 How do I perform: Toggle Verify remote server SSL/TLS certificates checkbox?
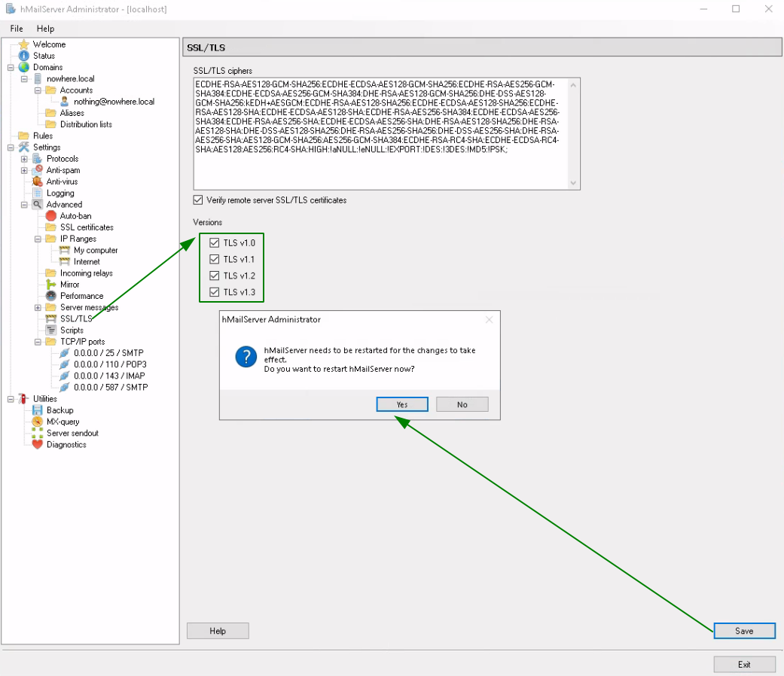coord(198,200)
